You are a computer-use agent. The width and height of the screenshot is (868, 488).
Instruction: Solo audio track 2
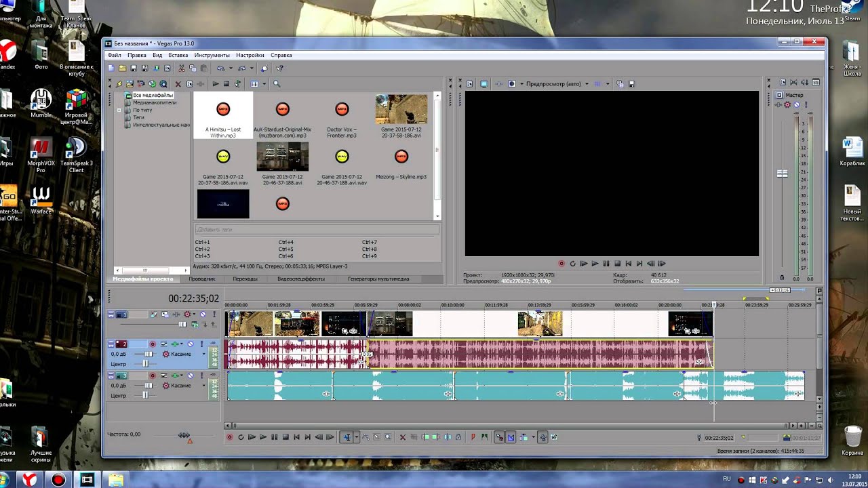(x=202, y=344)
